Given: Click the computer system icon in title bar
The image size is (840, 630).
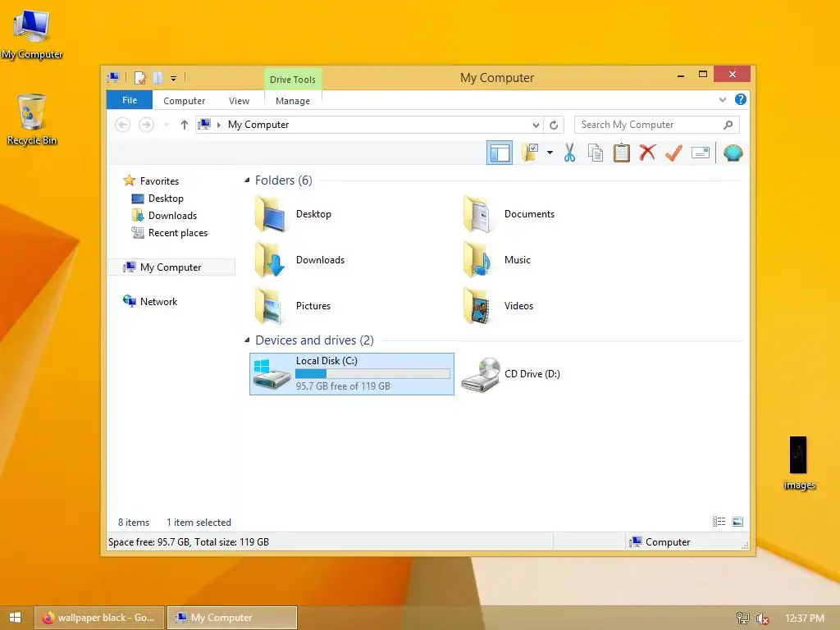Looking at the screenshot, I should coord(113,78).
